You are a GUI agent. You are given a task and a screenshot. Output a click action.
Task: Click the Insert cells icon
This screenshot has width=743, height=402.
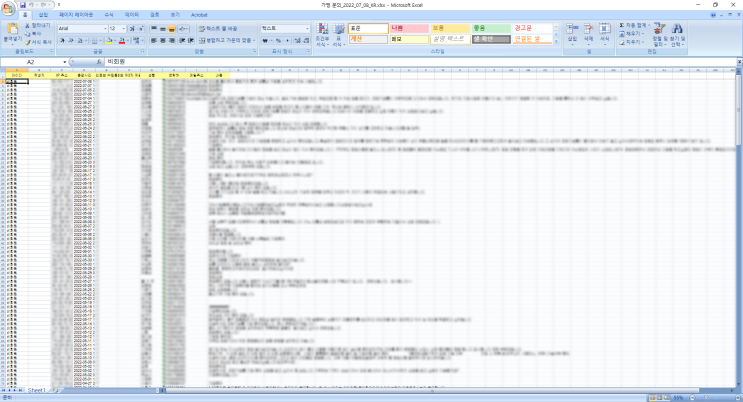(572, 33)
